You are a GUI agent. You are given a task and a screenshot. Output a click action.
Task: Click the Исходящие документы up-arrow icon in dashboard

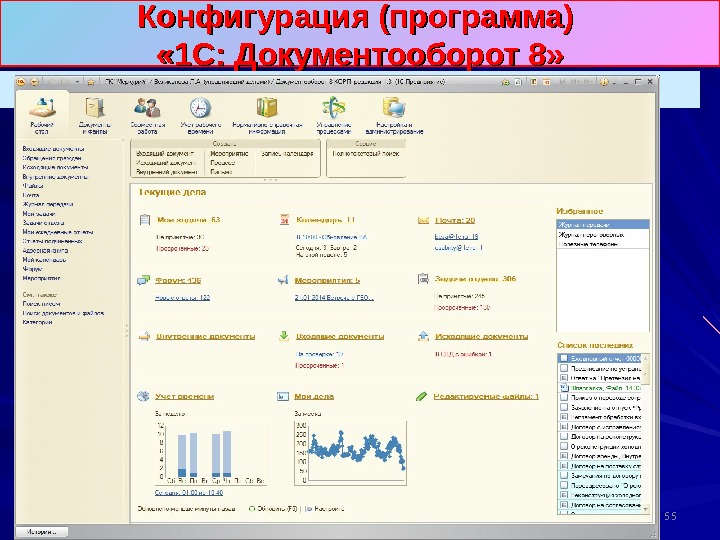(423, 336)
